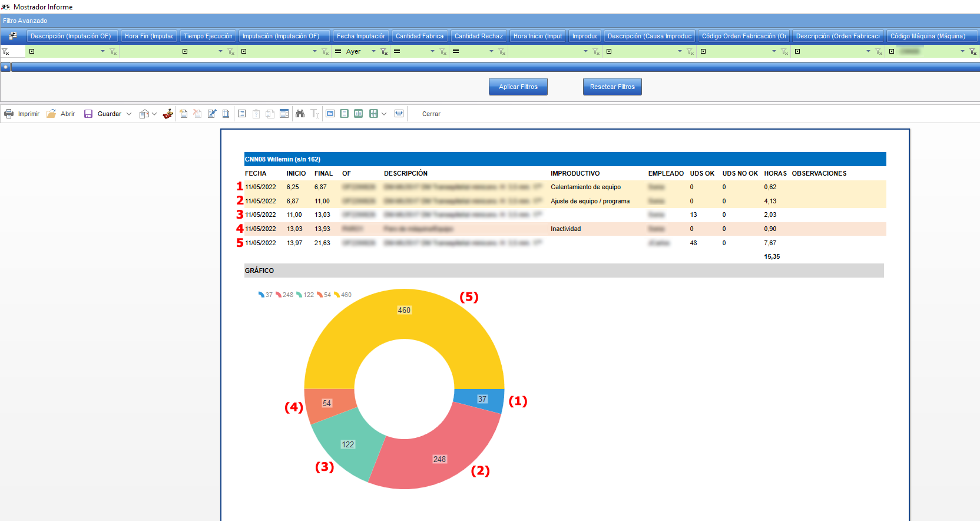The height and width of the screenshot is (521, 980).
Task: Click the Abrir folder icon
Action: click(51, 114)
